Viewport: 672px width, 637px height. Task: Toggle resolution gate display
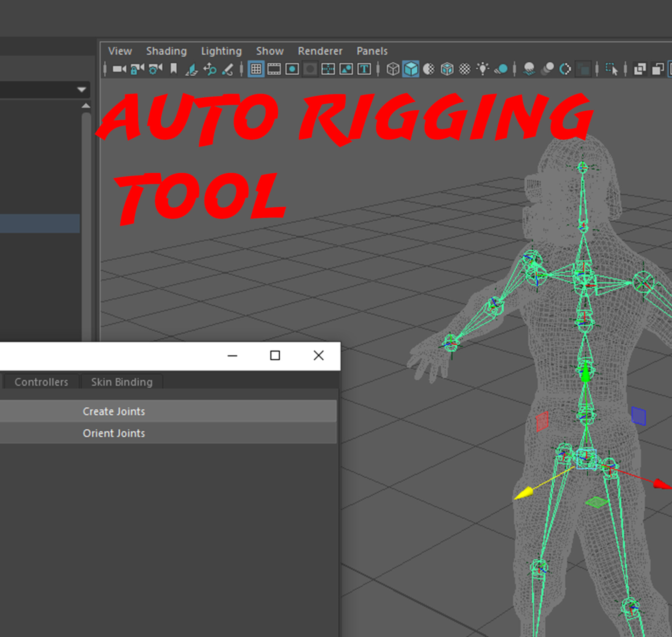[x=292, y=69]
